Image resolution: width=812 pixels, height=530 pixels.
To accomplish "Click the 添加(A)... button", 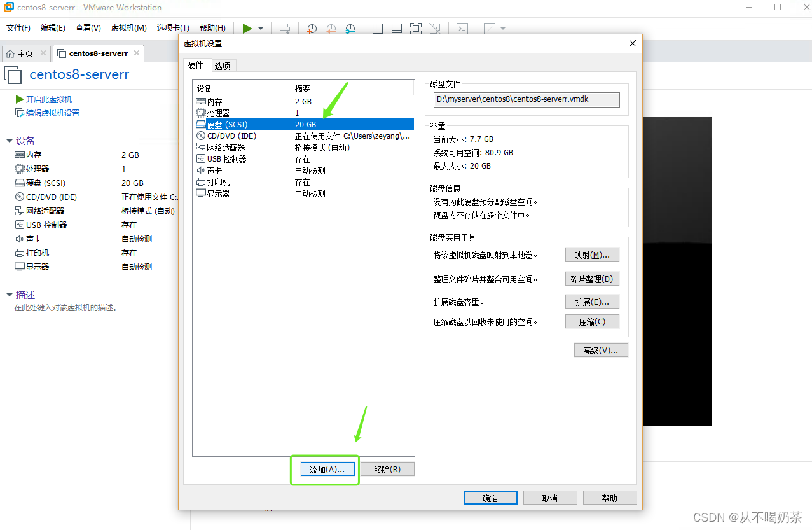I will pos(327,469).
